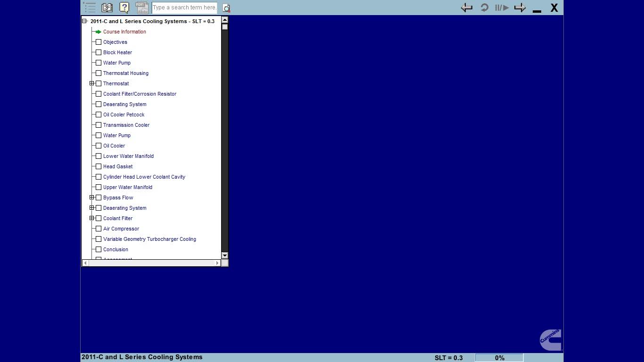The width and height of the screenshot is (644, 362).
Task: Click the status bar course title
Action: [x=142, y=357]
